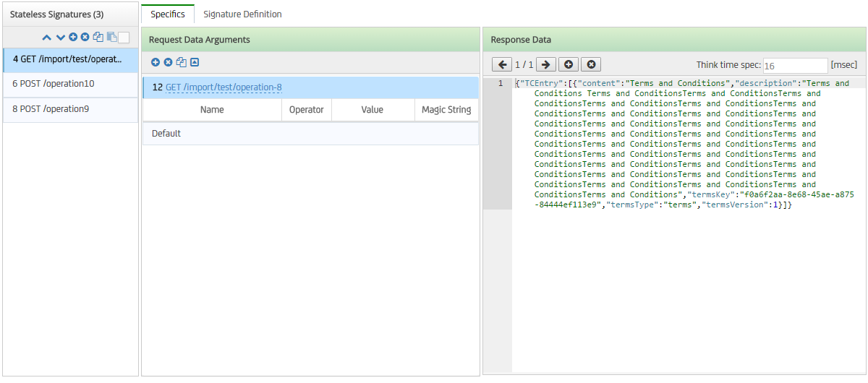Add a new response data entry
The height and width of the screenshot is (383, 868).
tap(569, 65)
